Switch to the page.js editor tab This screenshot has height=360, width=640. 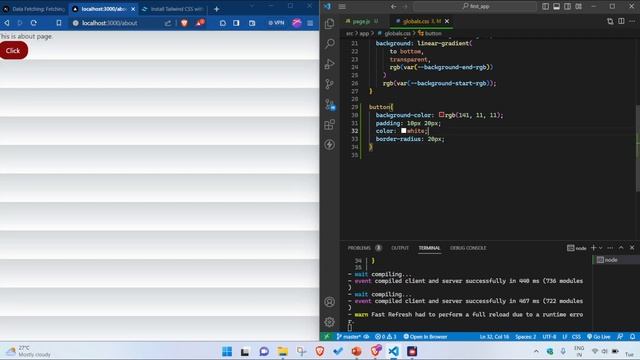click(x=362, y=21)
